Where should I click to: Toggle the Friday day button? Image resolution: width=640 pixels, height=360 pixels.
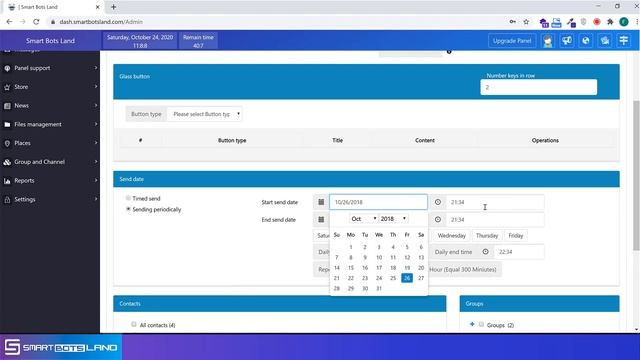516,236
